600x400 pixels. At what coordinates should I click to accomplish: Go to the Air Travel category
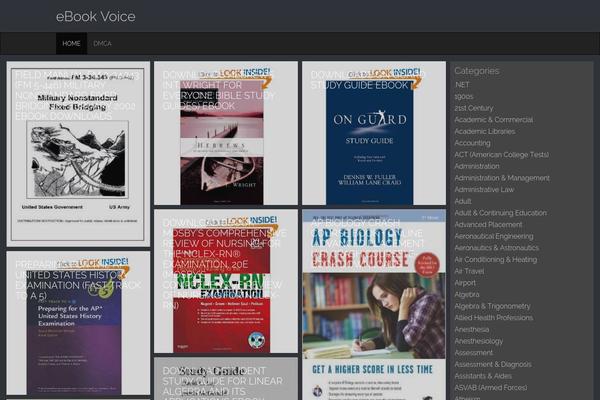click(x=469, y=271)
